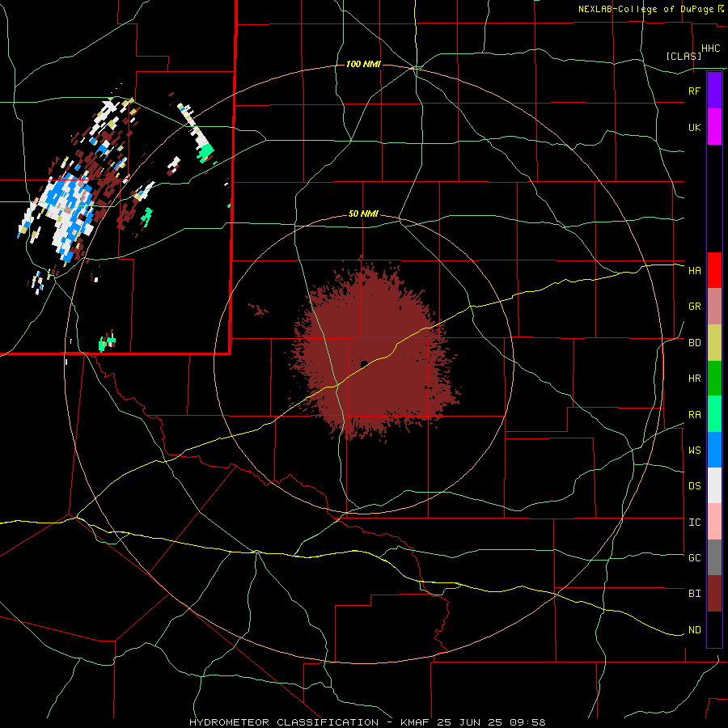Click the HA red legend swatch

(714, 270)
